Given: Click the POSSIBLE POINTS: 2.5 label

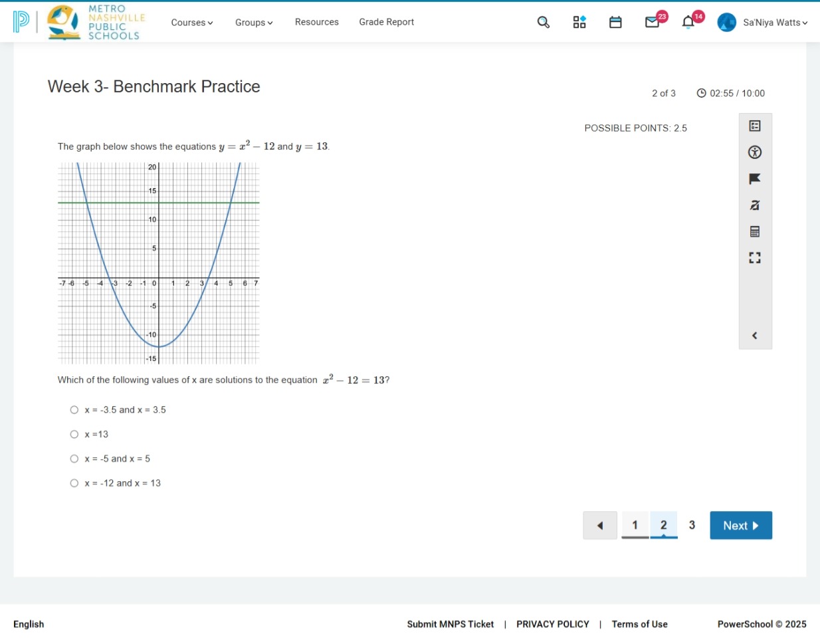Looking at the screenshot, I should click(x=636, y=128).
